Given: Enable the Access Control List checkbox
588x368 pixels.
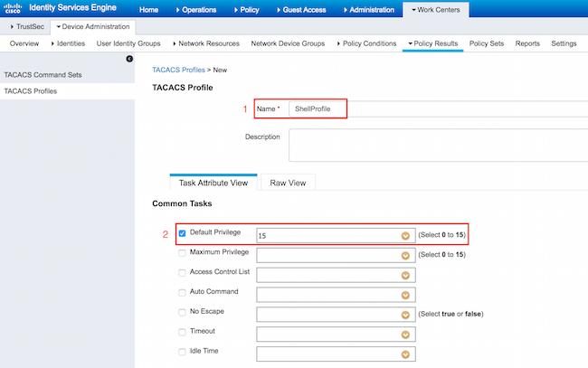Looking at the screenshot, I should 182,273.
